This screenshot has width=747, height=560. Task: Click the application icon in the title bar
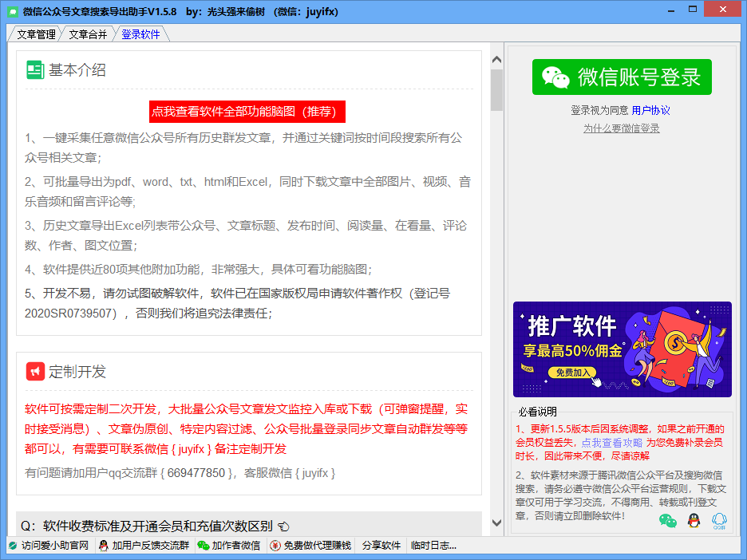(x=13, y=11)
